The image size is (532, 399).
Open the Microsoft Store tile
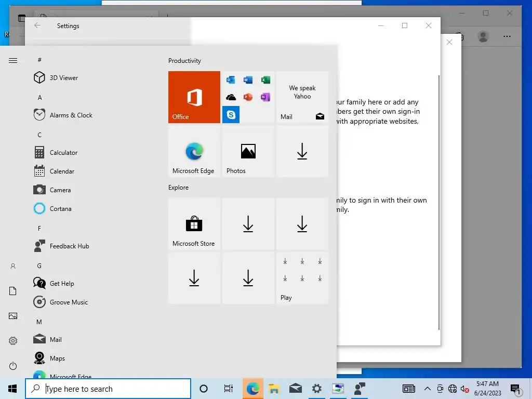[x=194, y=224]
